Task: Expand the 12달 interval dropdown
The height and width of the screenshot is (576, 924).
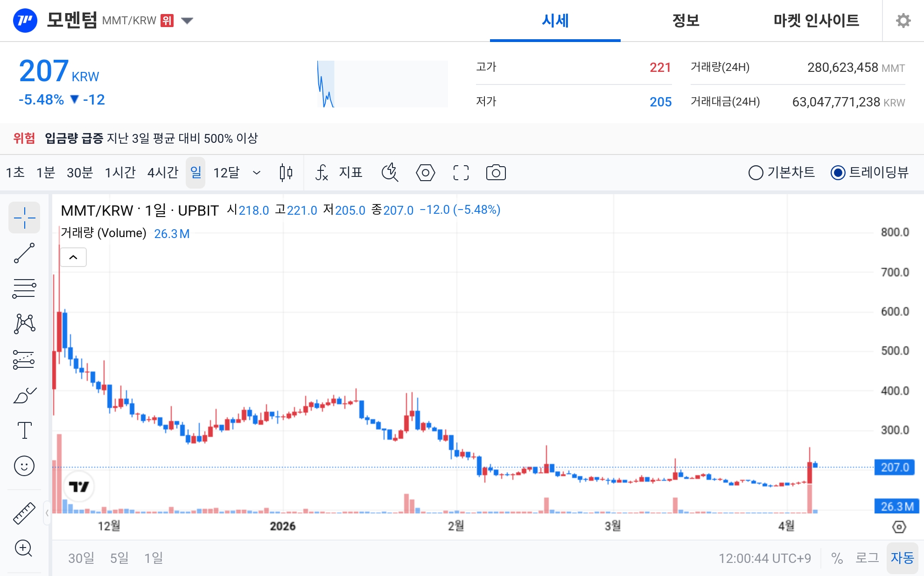Action: pos(257,172)
